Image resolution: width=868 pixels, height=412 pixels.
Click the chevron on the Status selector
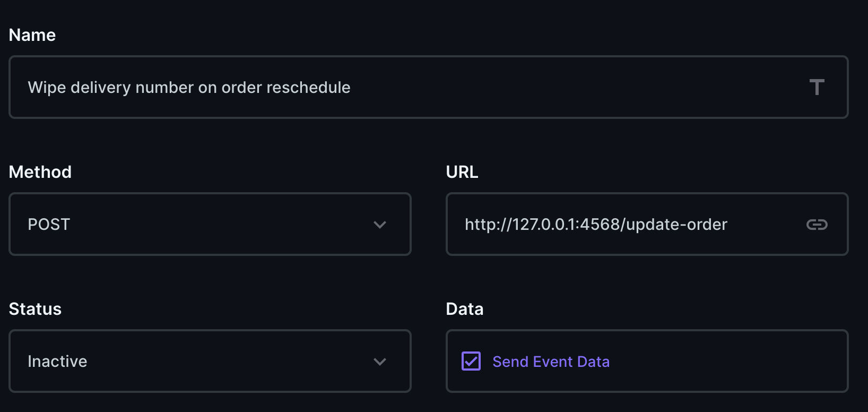point(379,361)
